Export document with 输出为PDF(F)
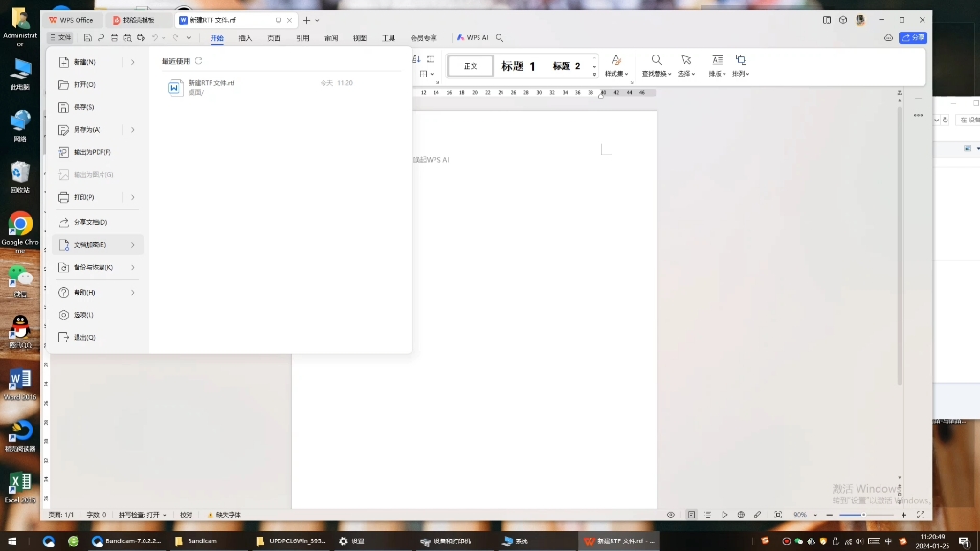Viewport: 980px width, 551px height. (x=92, y=152)
